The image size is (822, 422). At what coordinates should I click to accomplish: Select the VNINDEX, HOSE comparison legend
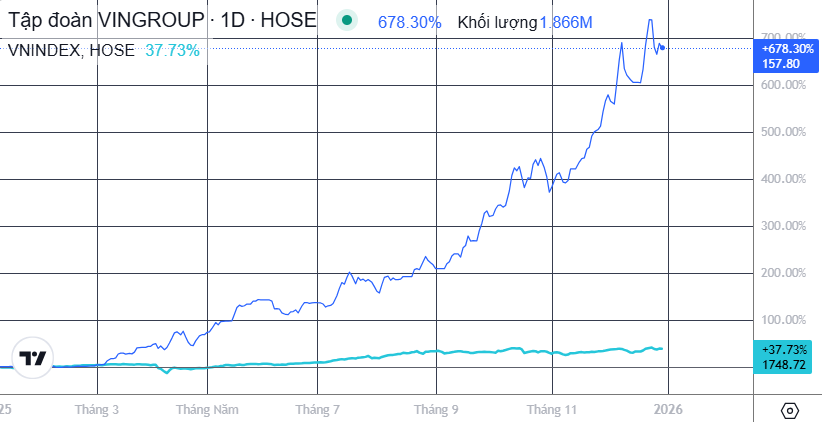pos(71,50)
